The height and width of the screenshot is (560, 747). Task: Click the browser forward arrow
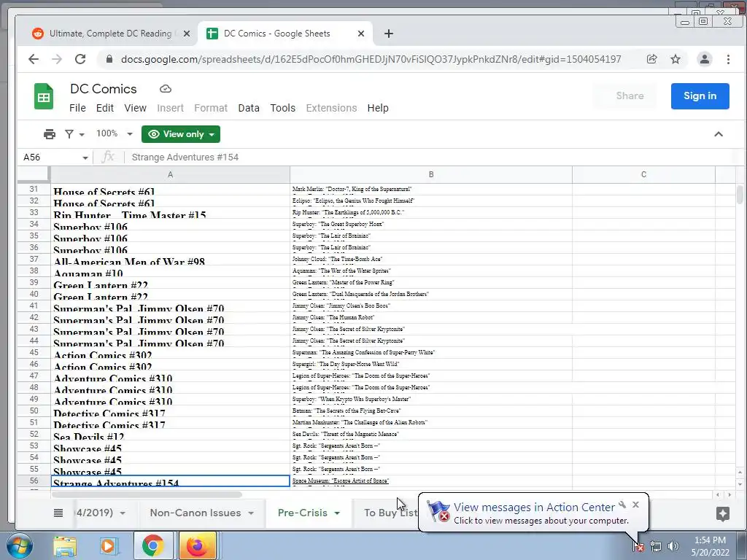[57, 59]
